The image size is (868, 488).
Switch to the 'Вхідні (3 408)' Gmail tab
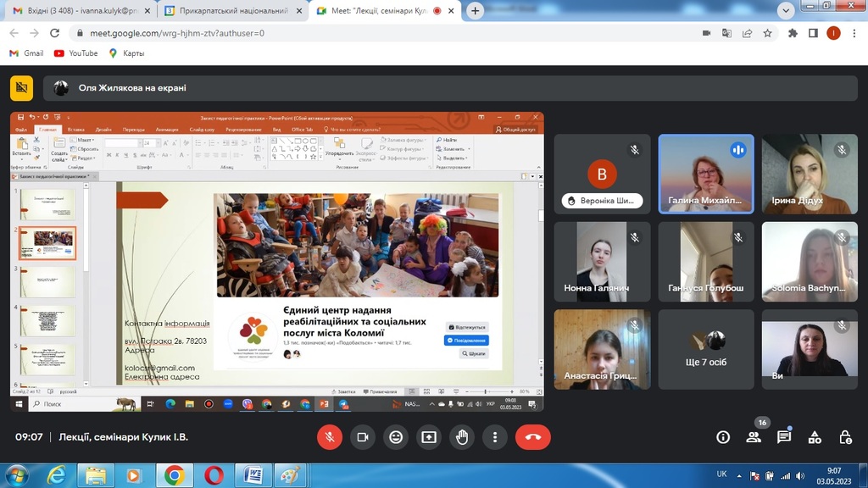[x=78, y=11]
